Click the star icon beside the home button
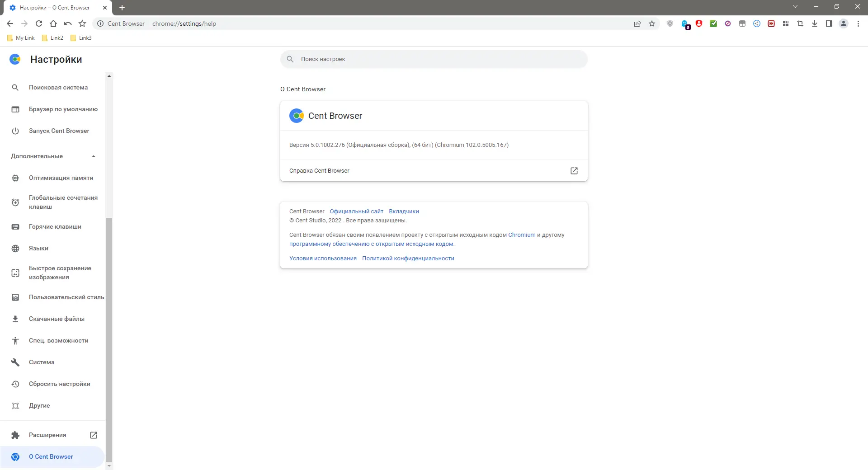Screen dimensions: 868x470 point(82,23)
